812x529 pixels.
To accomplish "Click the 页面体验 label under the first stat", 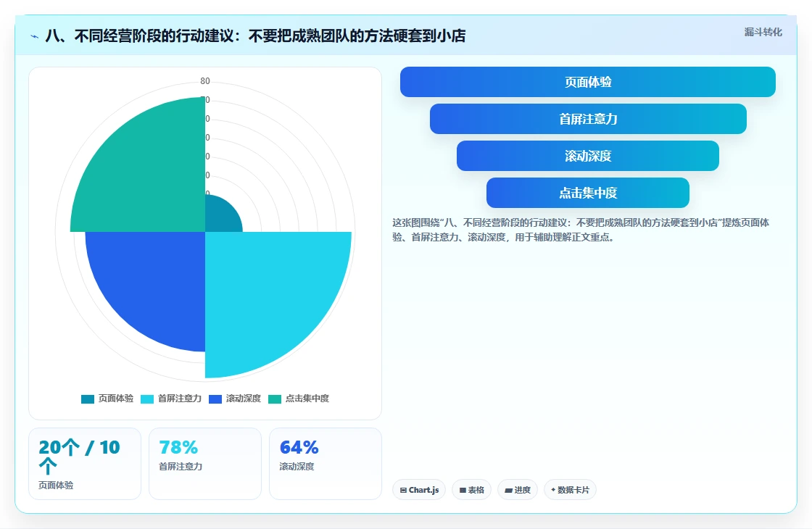I will (x=56, y=485).
